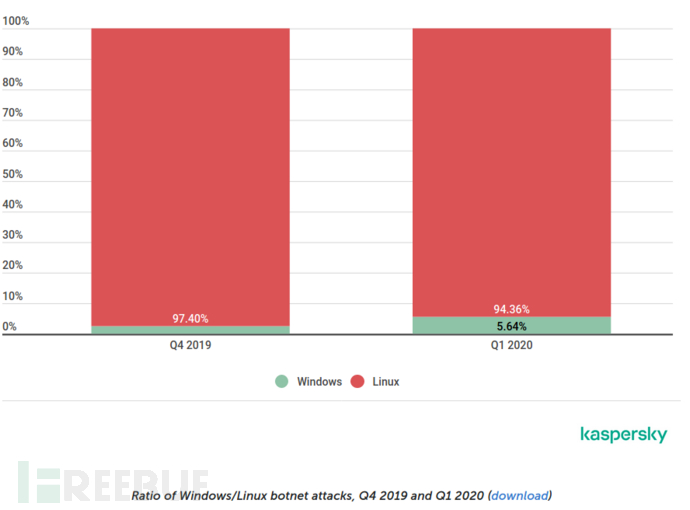Viewport: 690px width, 510px height.
Task: Click the download link in the caption
Action: [520, 495]
